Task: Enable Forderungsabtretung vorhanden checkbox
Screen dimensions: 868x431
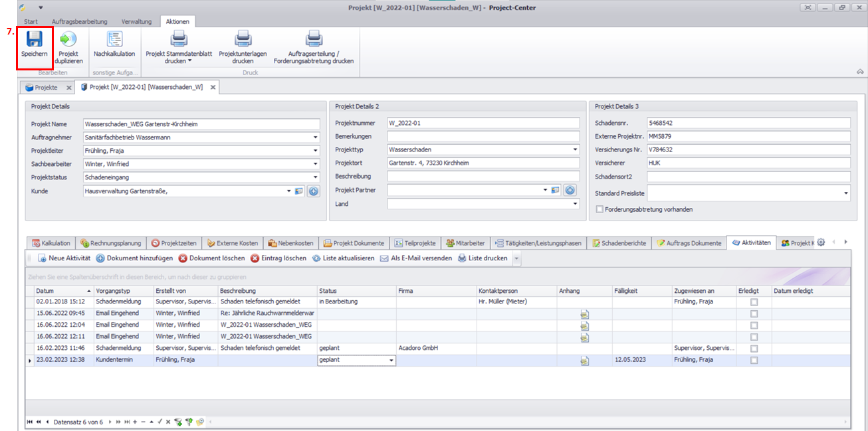Action: point(600,209)
